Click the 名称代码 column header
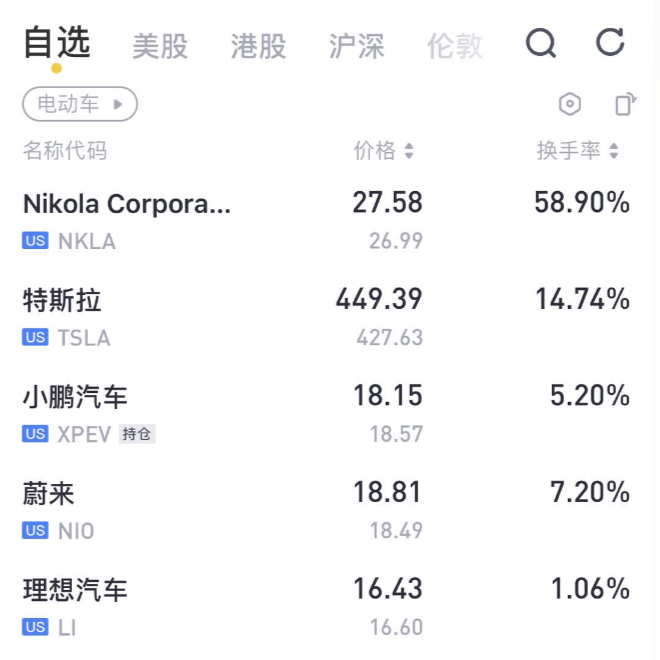The width and height of the screenshot is (660, 660). [x=65, y=151]
